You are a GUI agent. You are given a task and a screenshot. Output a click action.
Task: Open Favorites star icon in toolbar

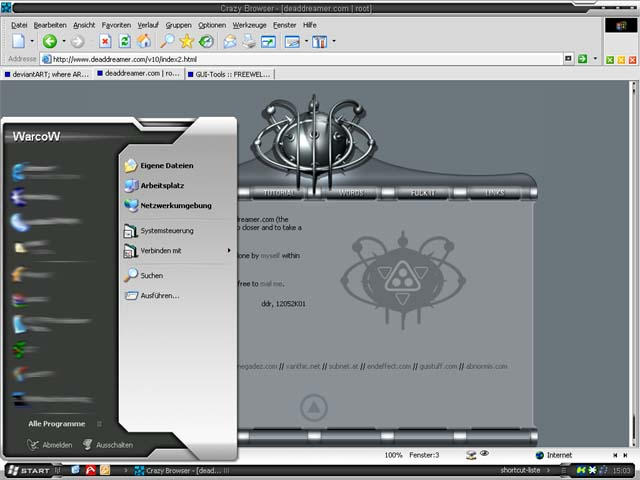pyautogui.click(x=187, y=41)
